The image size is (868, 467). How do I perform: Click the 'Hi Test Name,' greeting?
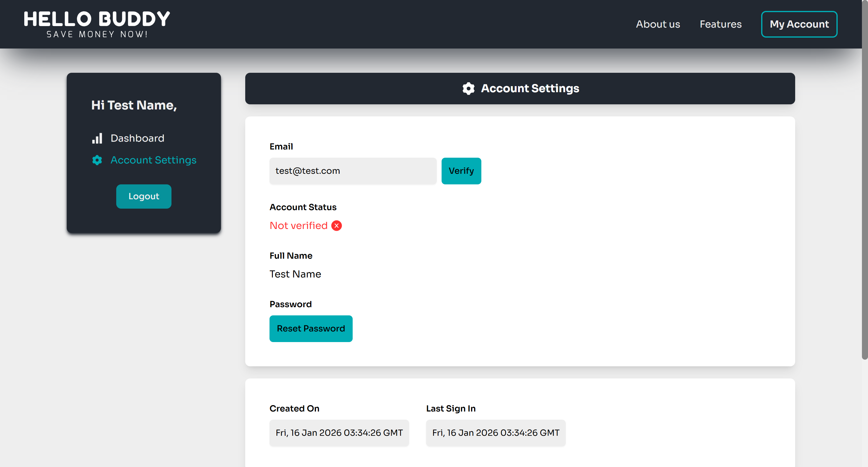tap(134, 106)
